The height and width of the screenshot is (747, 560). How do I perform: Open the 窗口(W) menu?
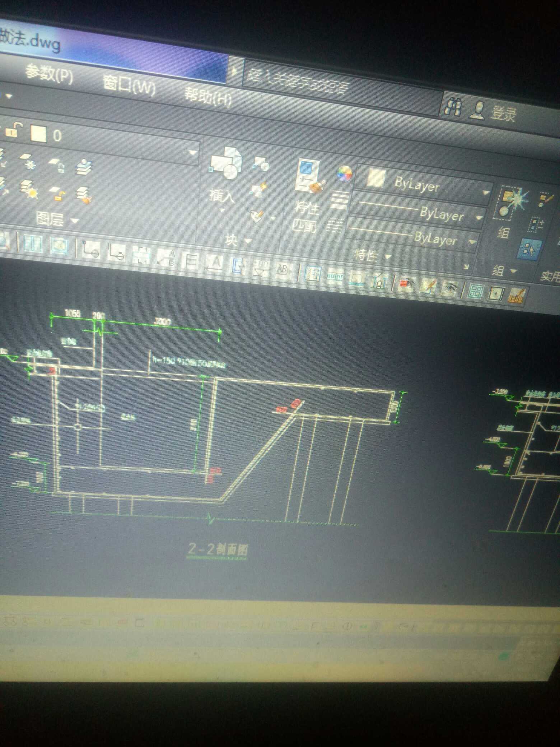point(129,86)
